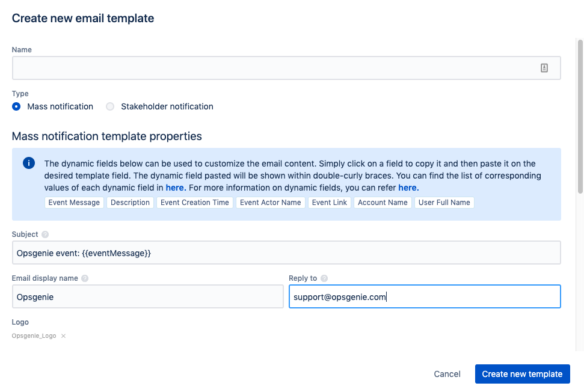This screenshot has width=584, height=392.
Task: Select the Mass notification radio button
Action: point(16,106)
